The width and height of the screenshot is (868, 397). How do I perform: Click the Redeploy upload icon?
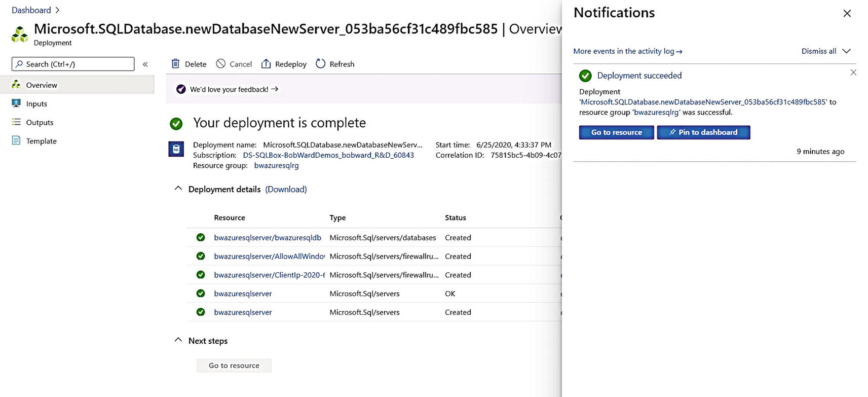[x=266, y=64]
